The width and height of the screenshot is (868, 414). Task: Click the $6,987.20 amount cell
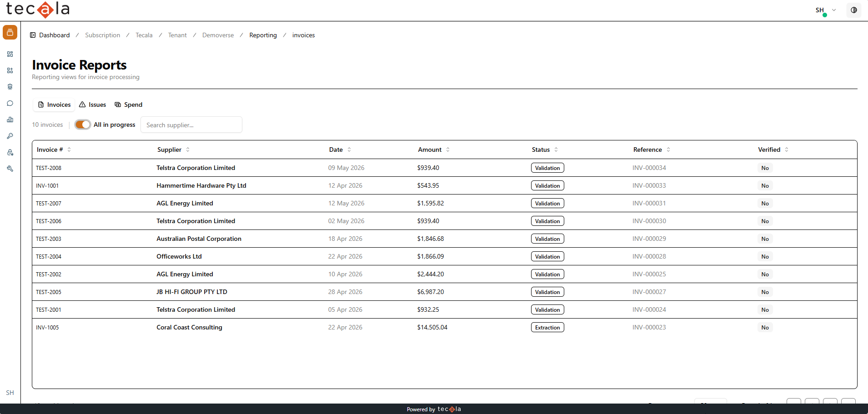pos(431,292)
